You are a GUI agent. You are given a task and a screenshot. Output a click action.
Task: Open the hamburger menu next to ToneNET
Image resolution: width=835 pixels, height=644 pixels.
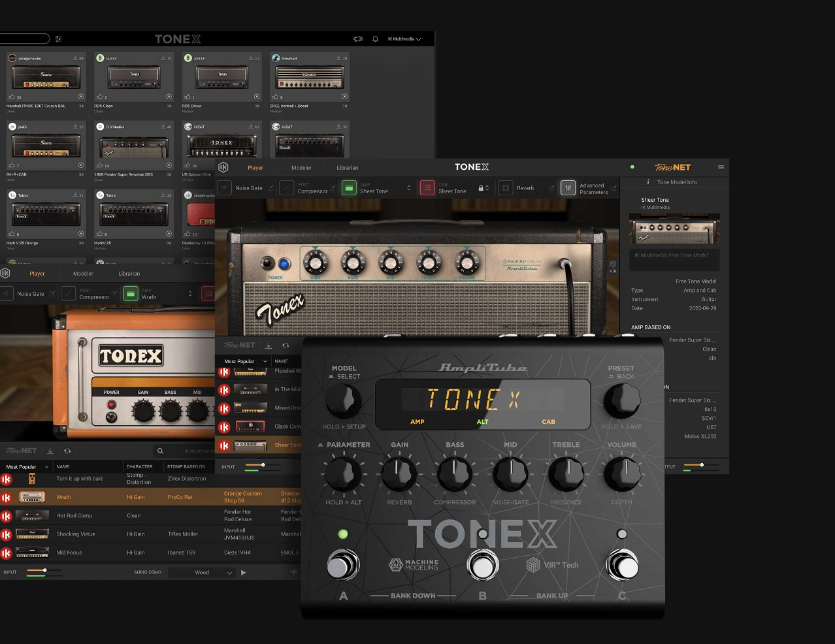pos(721,167)
